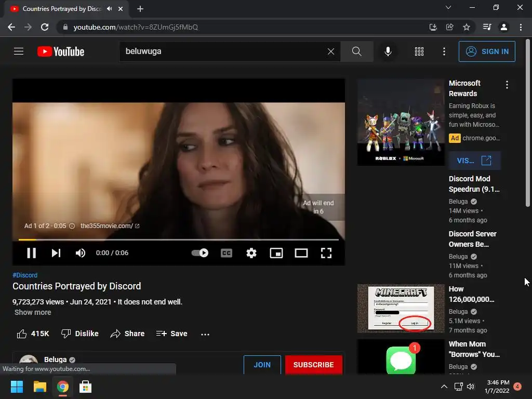The height and width of the screenshot is (399, 532).
Task: Mute the video volume
Action: 81,253
